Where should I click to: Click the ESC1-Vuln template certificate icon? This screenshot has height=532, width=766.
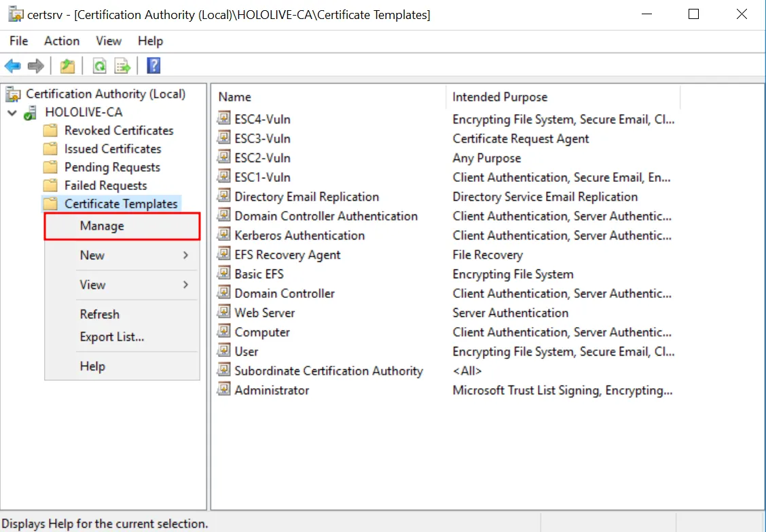tap(223, 176)
